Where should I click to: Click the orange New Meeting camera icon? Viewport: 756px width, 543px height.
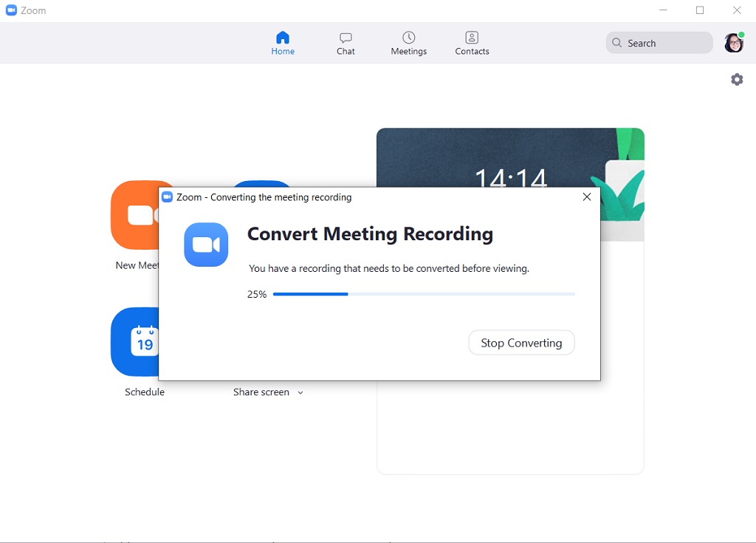(134, 215)
